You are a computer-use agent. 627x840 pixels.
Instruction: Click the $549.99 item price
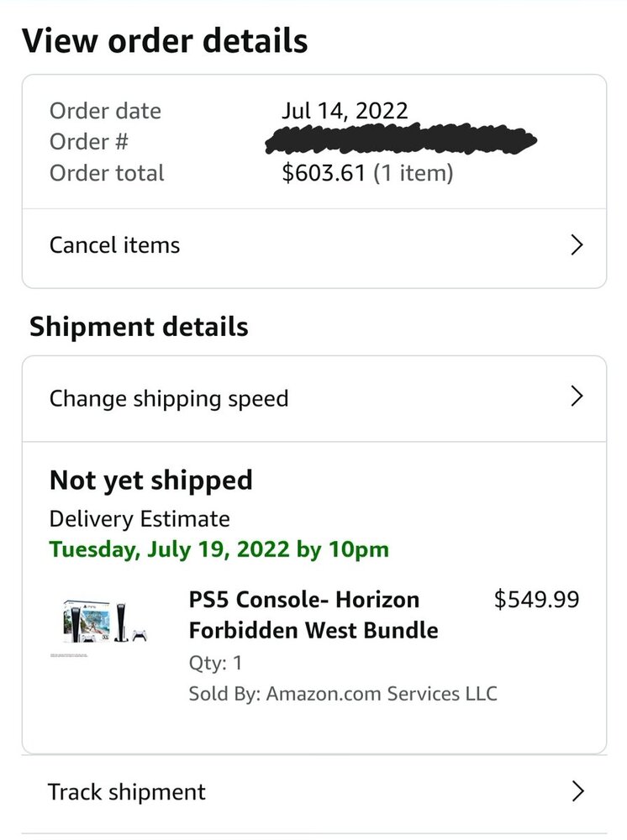pyautogui.click(x=537, y=599)
